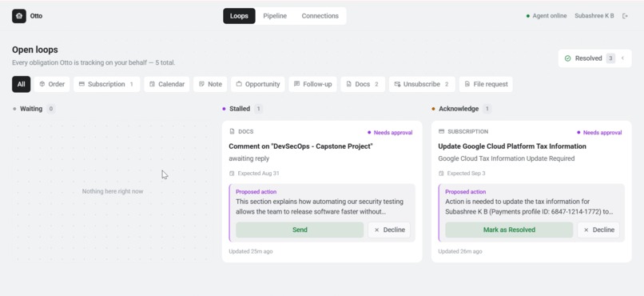644x296 pixels.
Task: Click "Expected Aug 31" date text
Action: [x=258, y=174]
